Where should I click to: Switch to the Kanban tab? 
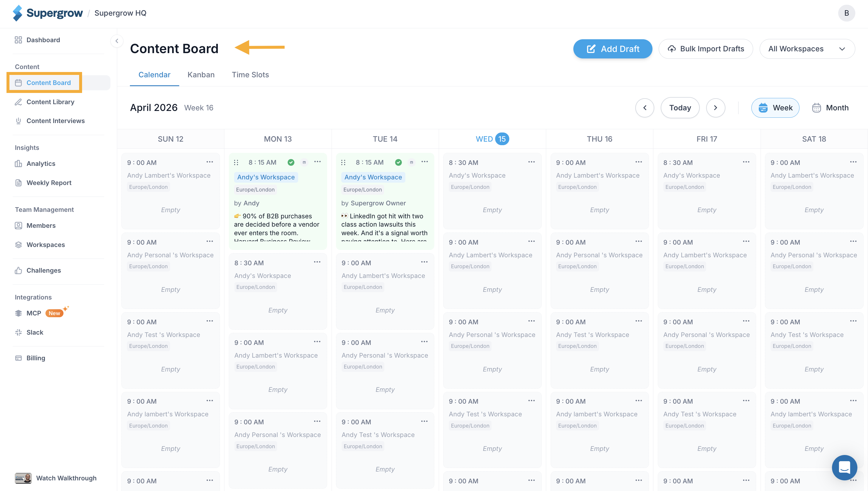(201, 75)
